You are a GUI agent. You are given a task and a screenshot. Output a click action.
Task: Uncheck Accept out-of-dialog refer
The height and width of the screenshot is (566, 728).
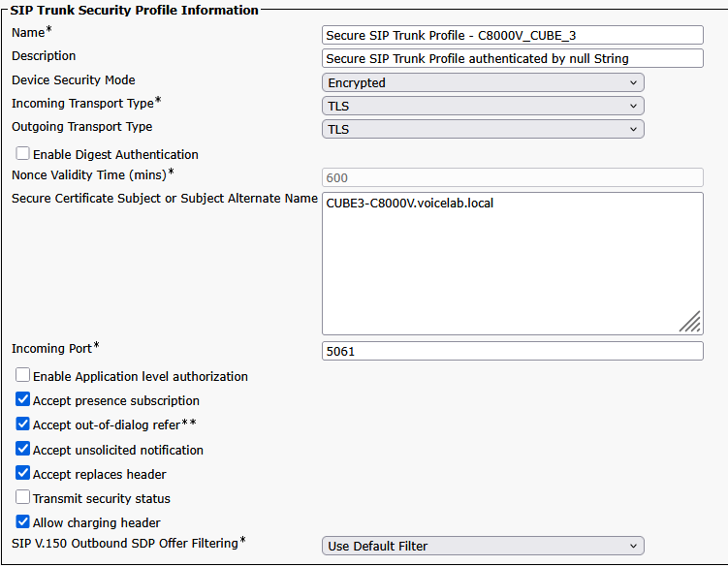point(23,424)
